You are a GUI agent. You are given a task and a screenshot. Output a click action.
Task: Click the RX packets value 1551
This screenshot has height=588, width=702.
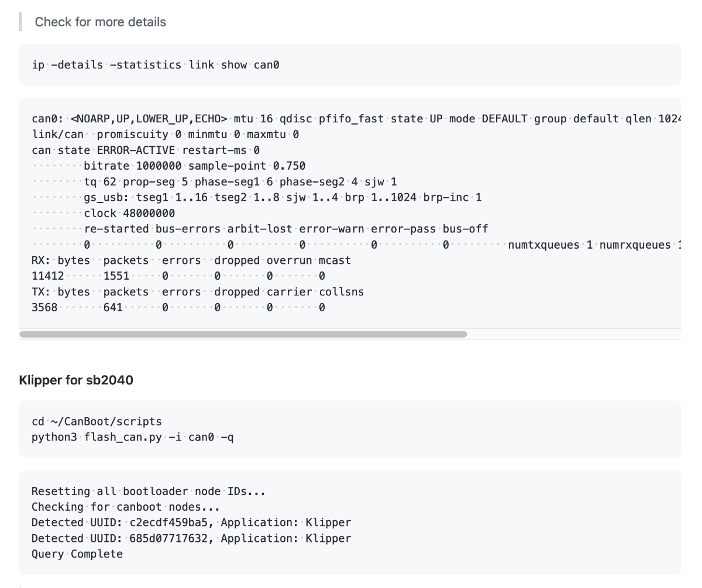point(116,276)
